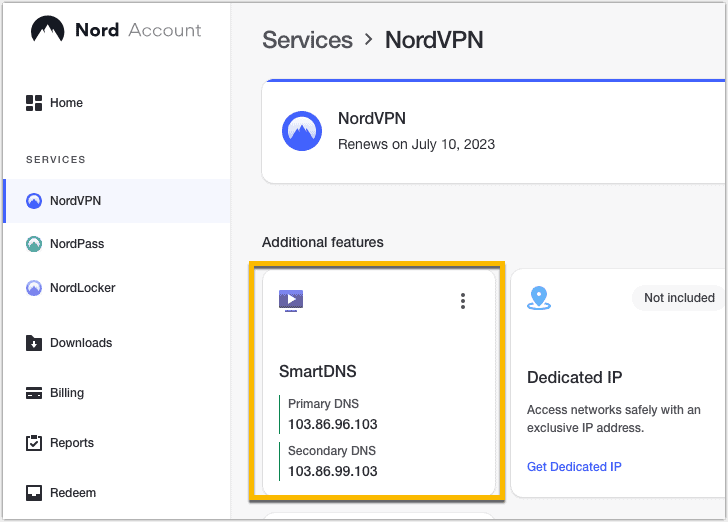Click the Secondary DNS address 103.86.99.103
Image resolution: width=728 pixels, height=522 pixels.
[333, 471]
